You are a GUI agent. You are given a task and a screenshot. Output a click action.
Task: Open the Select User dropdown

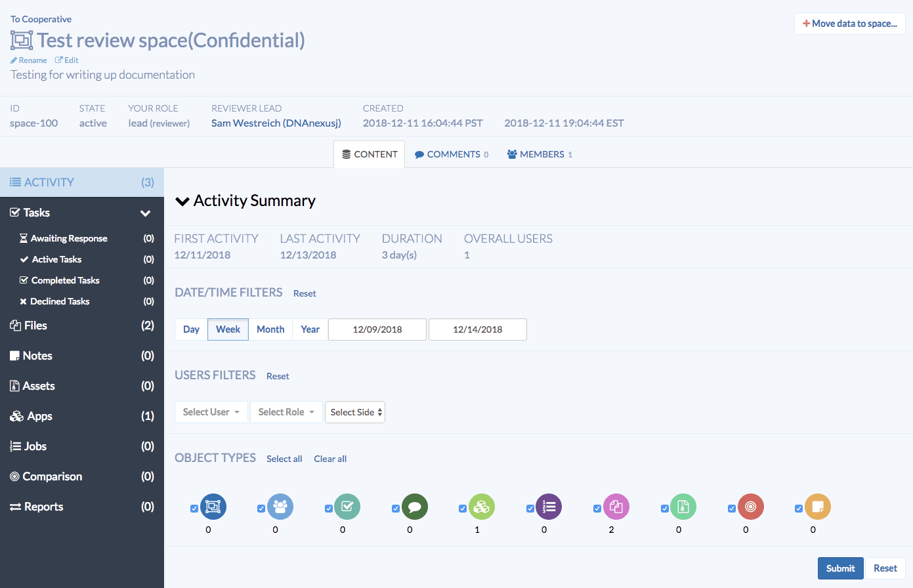click(211, 411)
